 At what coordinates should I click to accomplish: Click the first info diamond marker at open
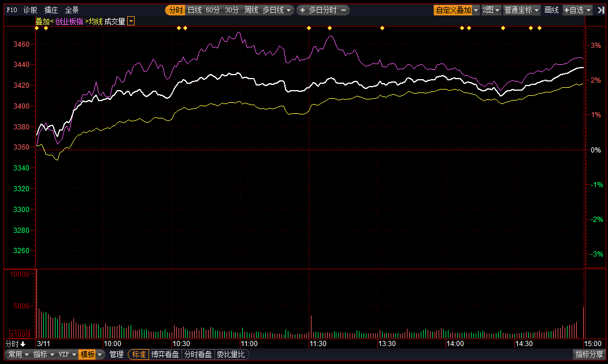[x=37, y=28]
